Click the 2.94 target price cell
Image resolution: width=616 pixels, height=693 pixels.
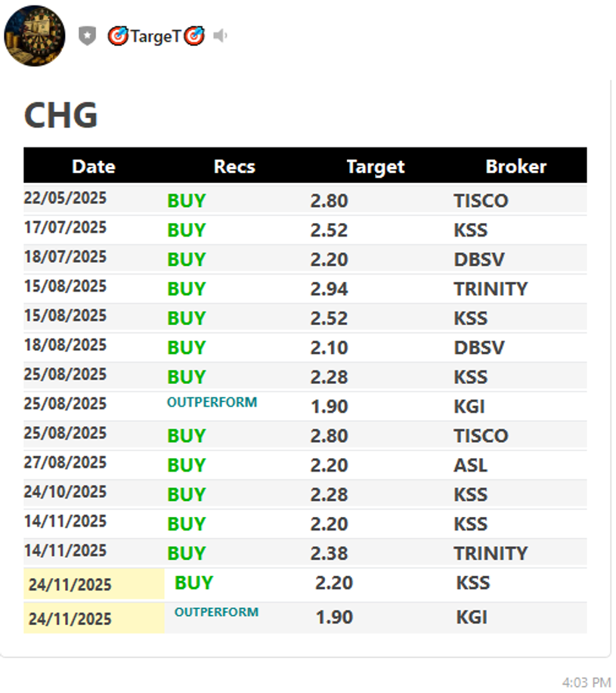[329, 289]
